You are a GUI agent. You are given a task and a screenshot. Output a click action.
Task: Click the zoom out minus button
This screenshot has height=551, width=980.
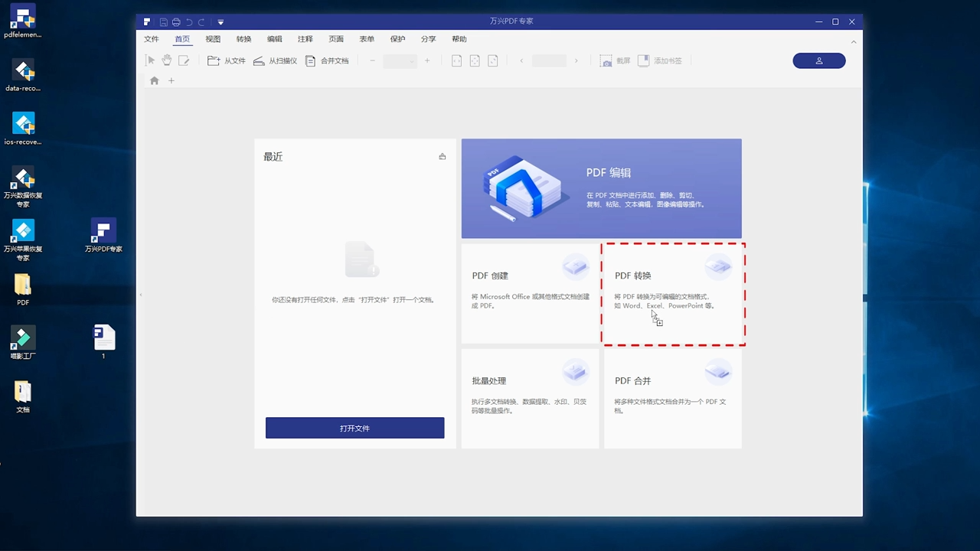pyautogui.click(x=372, y=60)
